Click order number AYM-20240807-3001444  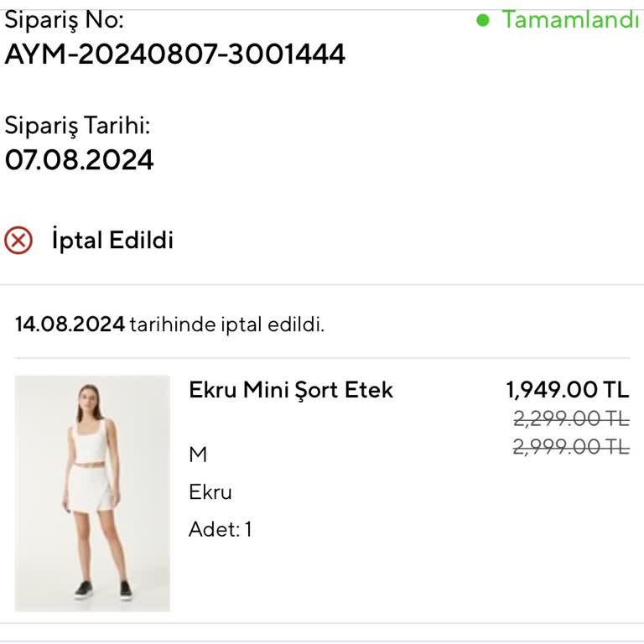click(x=175, y=55)
